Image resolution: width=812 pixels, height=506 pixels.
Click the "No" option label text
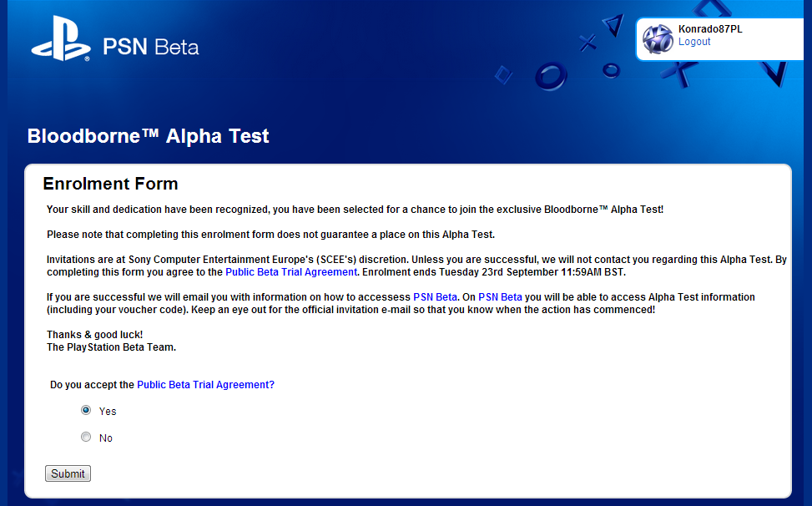click(106, 438)
